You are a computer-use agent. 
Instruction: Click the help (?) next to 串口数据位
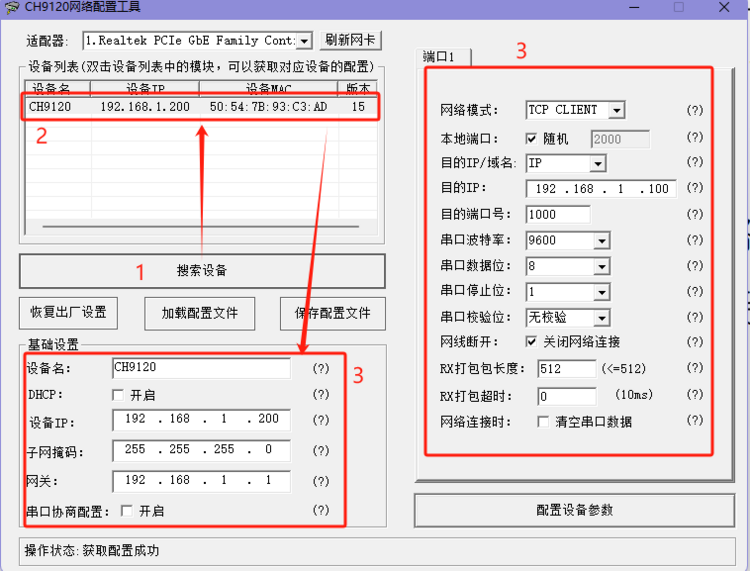coord(695,265)
